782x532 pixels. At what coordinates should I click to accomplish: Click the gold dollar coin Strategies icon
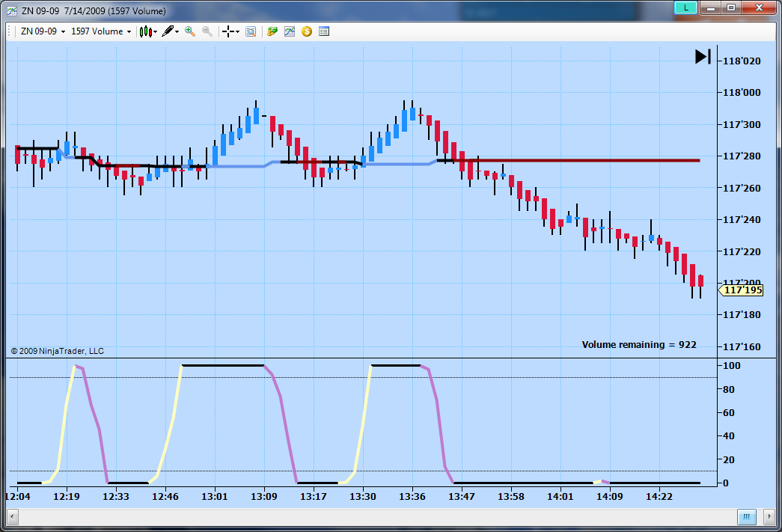[307, 31]
